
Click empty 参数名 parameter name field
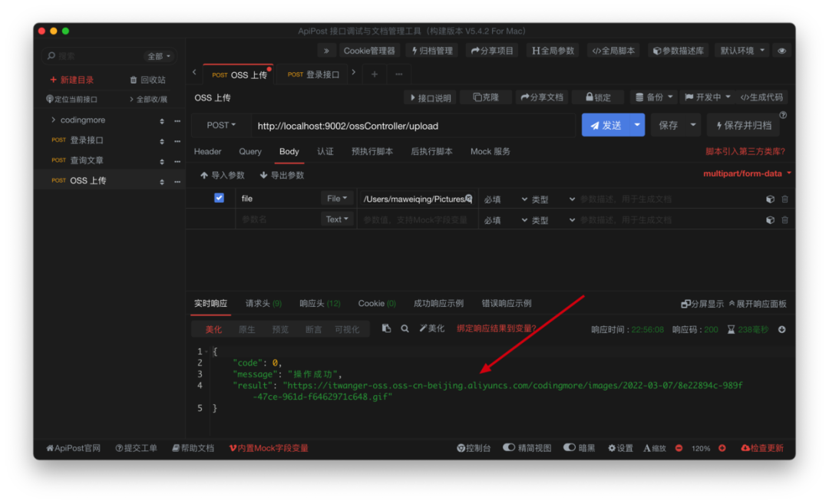click(x=278, y=219)
